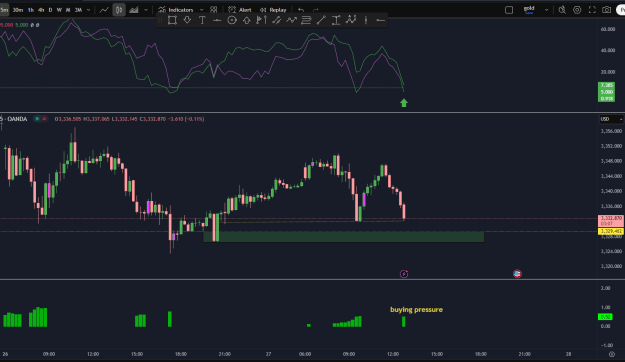Screen dimensions: 625x362
Task: Select the parallel channel tool
Action: pos(276,20)
